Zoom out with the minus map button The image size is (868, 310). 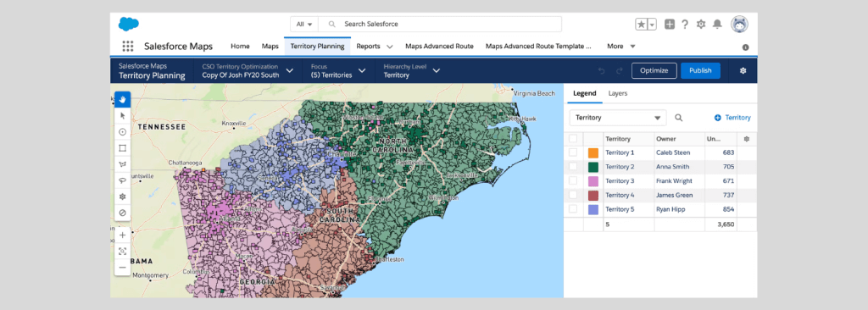pyautogui.click(x=122, y=268)
